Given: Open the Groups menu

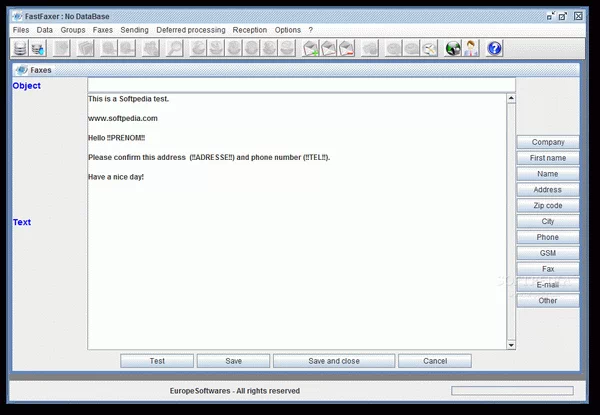Looking at the screenshot, I should [x=73, y=30].
